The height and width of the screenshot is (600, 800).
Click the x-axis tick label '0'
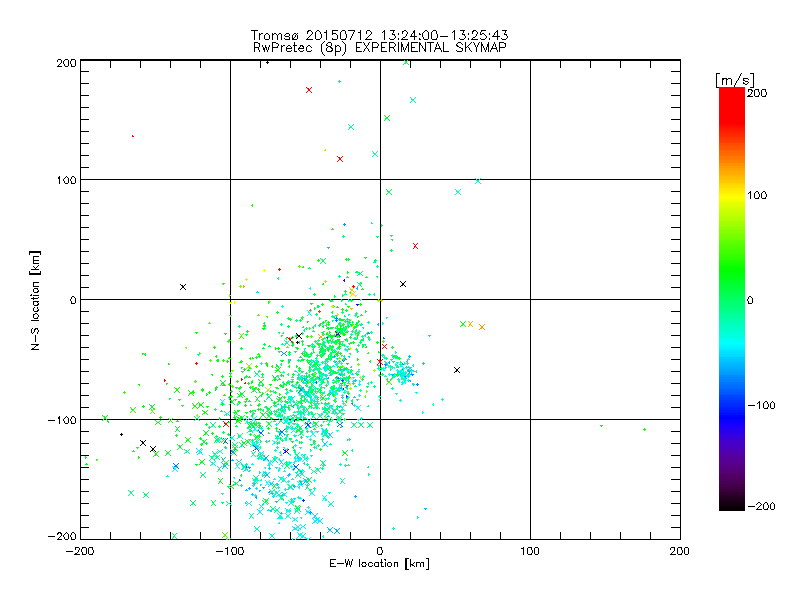(380, 551)
